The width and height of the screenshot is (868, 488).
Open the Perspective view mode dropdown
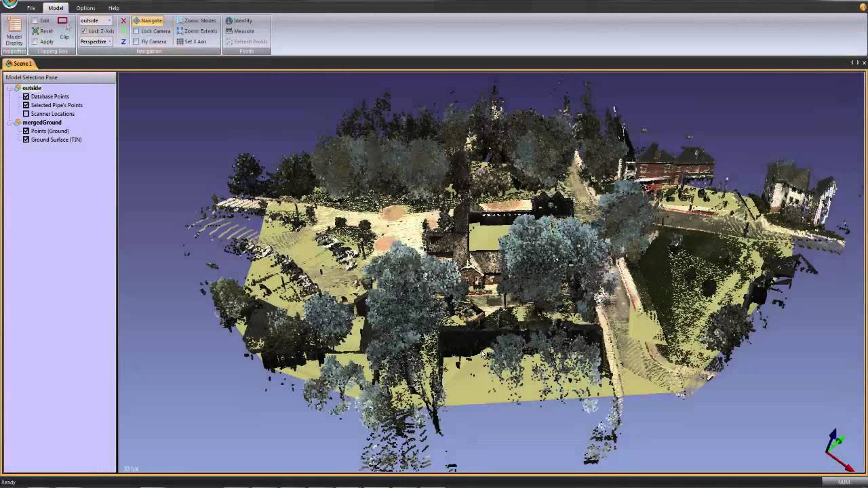[x=96, y=42]
